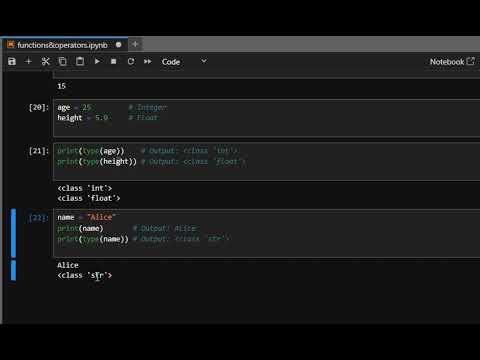Click the output text 15

pos(62,86)
